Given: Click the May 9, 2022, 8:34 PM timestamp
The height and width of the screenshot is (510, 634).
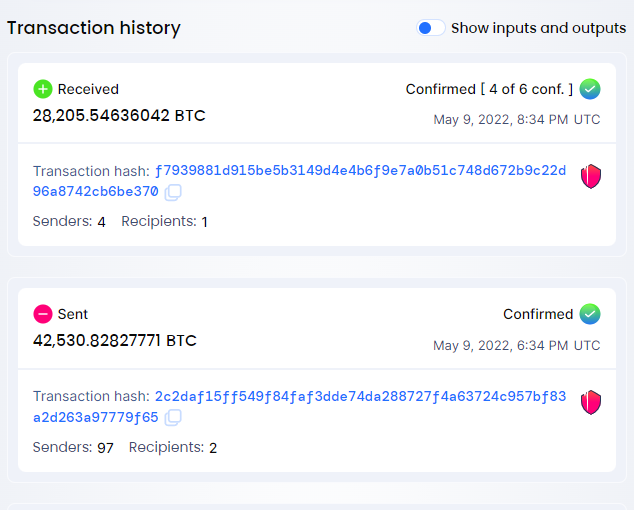Looking at the screenshot, I should (517, 120).
